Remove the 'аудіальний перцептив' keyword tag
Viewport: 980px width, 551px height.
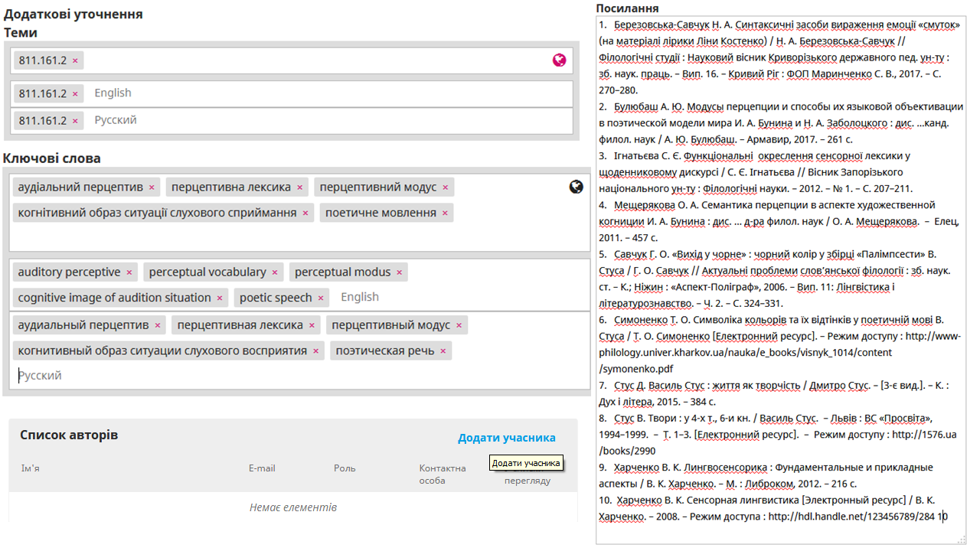152,187
